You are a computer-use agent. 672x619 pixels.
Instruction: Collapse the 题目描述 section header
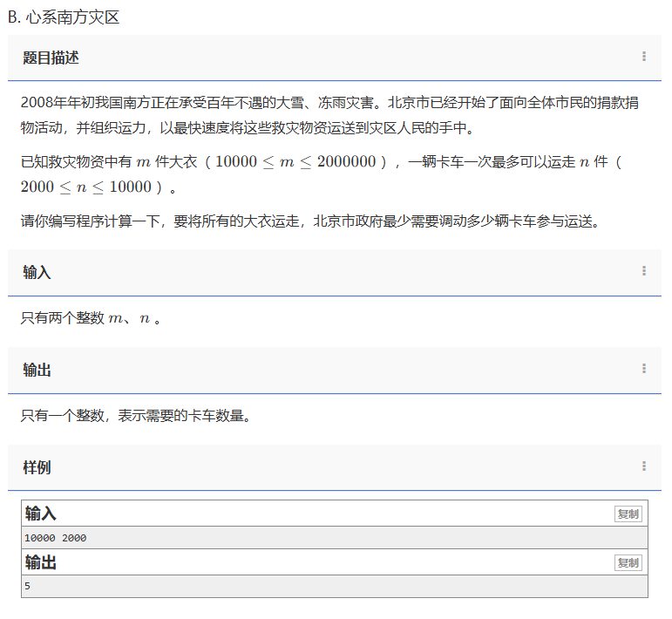(51, 58)
